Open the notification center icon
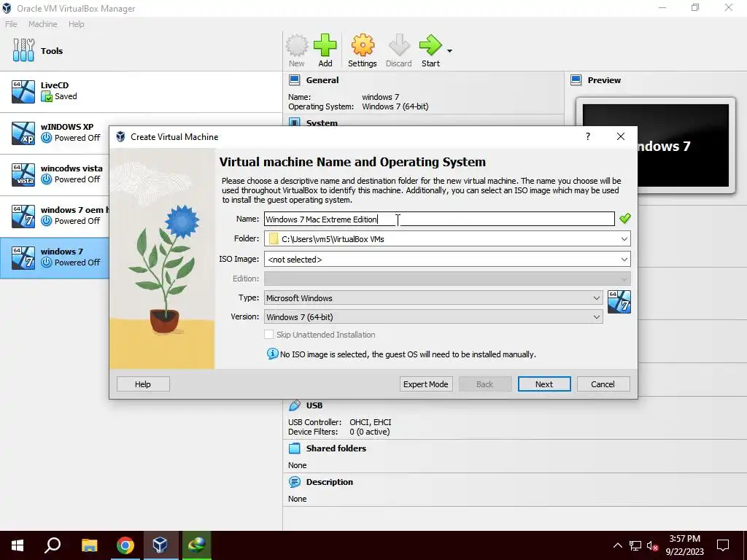 coord(723,545)
